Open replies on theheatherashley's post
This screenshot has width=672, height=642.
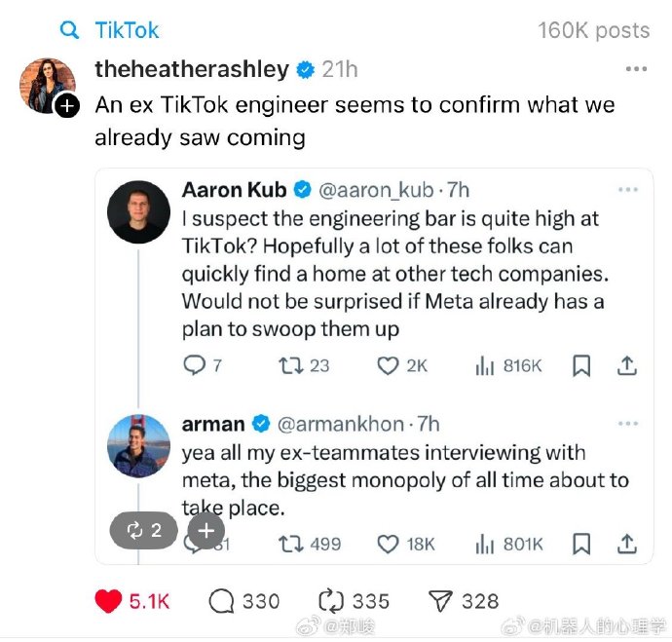223,601
